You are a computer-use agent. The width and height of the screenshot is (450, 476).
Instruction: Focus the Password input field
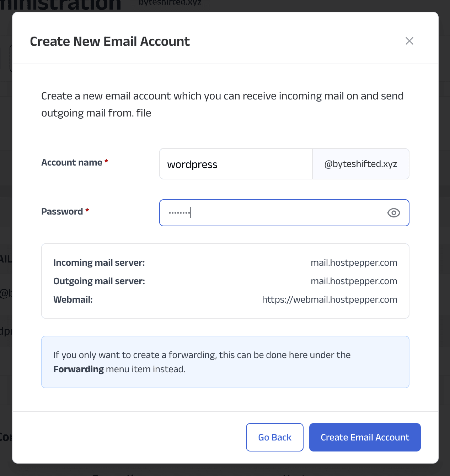point(284,213)
